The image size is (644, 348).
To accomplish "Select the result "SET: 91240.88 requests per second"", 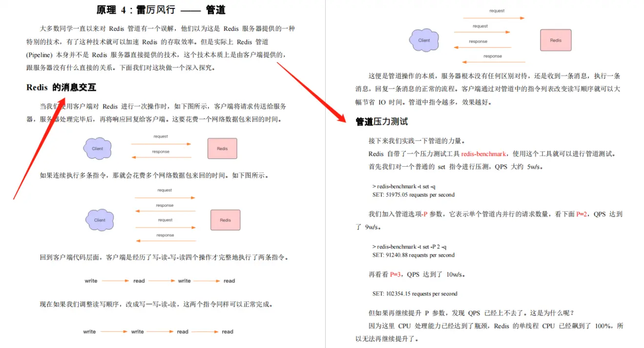I will point(413,255).
